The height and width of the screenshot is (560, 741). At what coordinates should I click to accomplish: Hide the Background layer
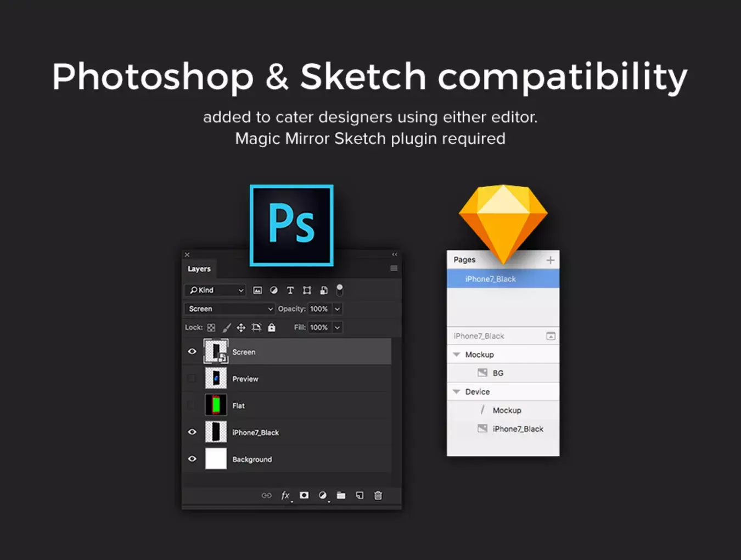coord(192,459)
